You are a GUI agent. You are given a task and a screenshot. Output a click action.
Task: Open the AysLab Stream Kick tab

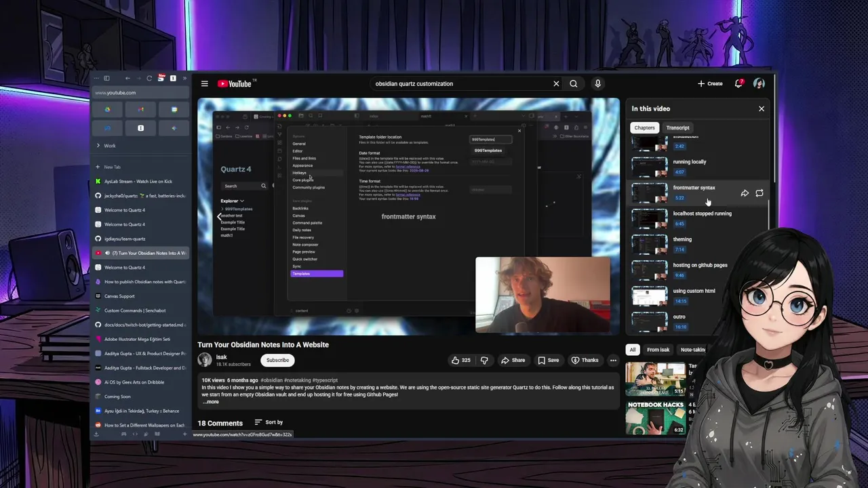pos(140,182)
